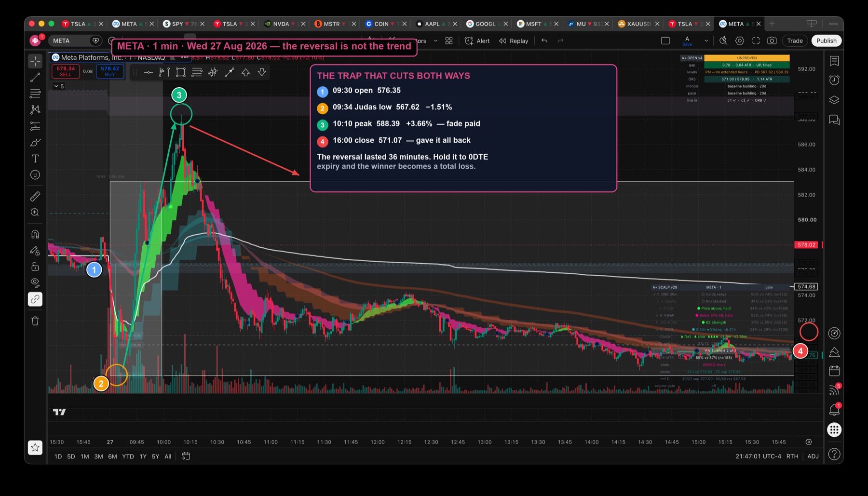Select the zoom in tool
The image size is (868, 496).
point(35,213)
